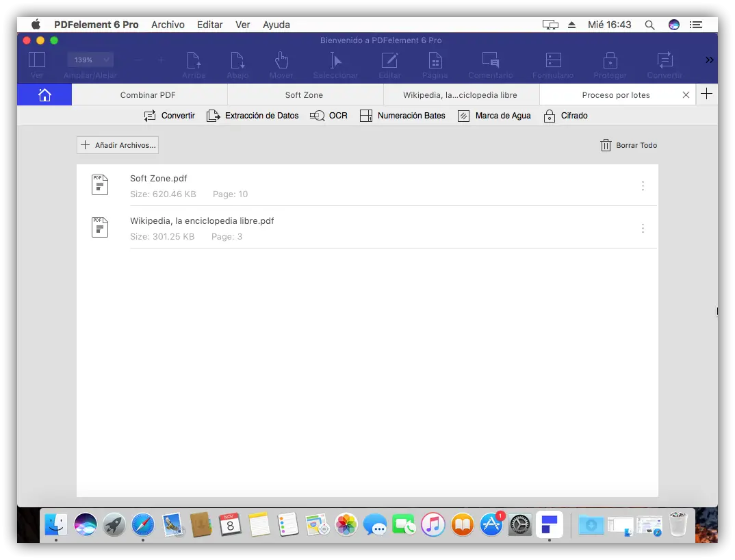Choose the OCR batch option
735x560 pixels.
(x=328, y=116)
